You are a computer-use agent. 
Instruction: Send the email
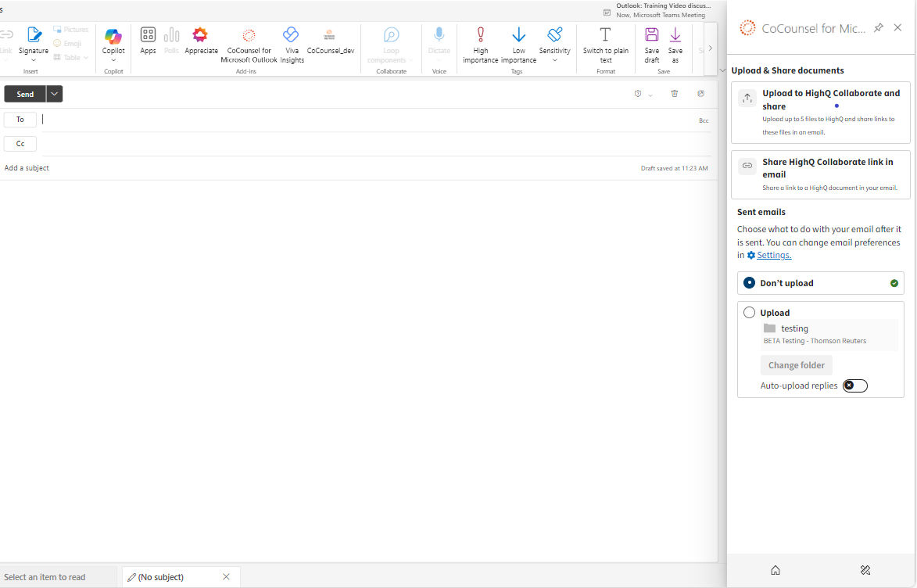click(x=25, y=94)
